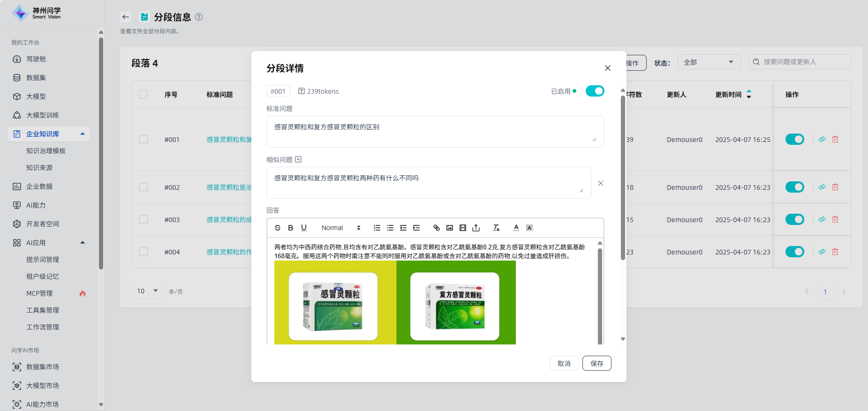The height and width of the screenshot is (411, 868).
Task: Go to page 1 in pagination
Action: point(825,291)
